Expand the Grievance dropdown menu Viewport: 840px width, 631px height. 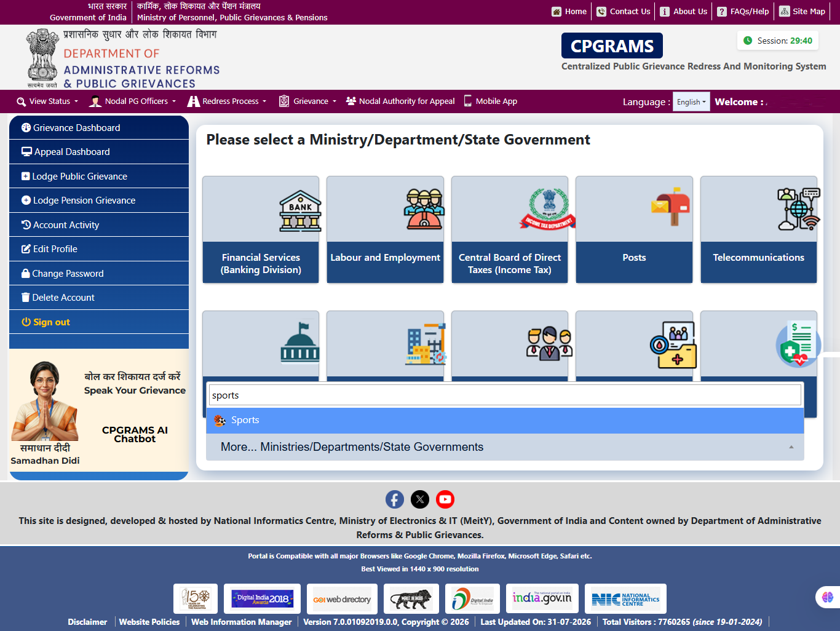[307, 101]
